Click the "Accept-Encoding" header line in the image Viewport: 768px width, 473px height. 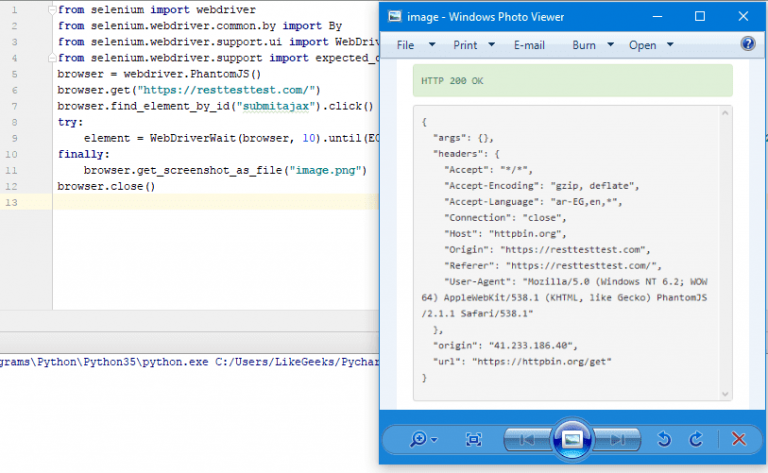pyautogui.click(x=541, y=186)
